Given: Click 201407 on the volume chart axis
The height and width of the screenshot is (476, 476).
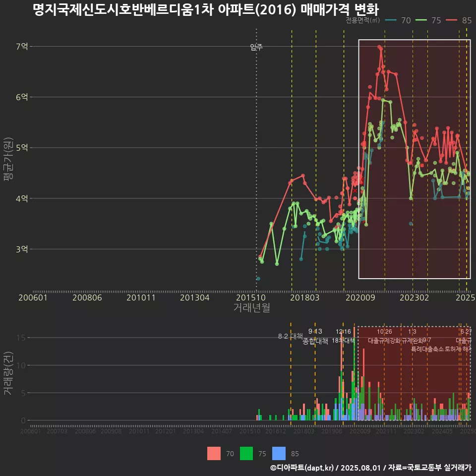Looking at the screenshot, I should coord(222,431).
